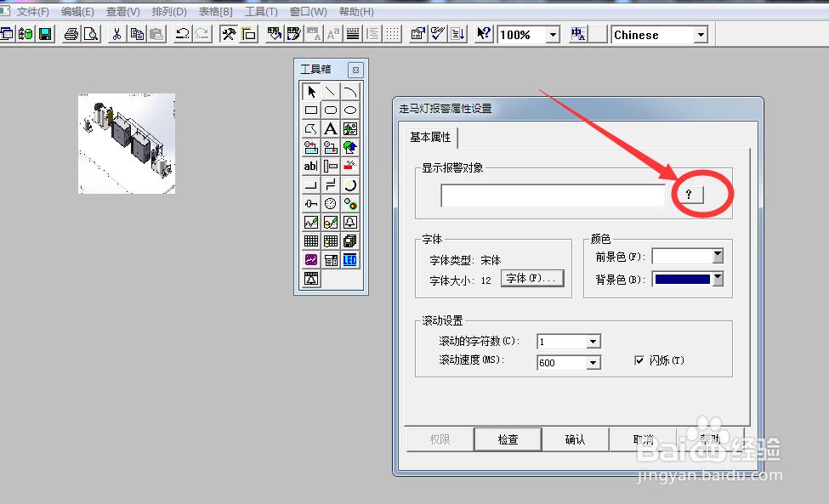Select the slider input tool
This screenshot has height=504, width=829.
[x=311, y=204]
